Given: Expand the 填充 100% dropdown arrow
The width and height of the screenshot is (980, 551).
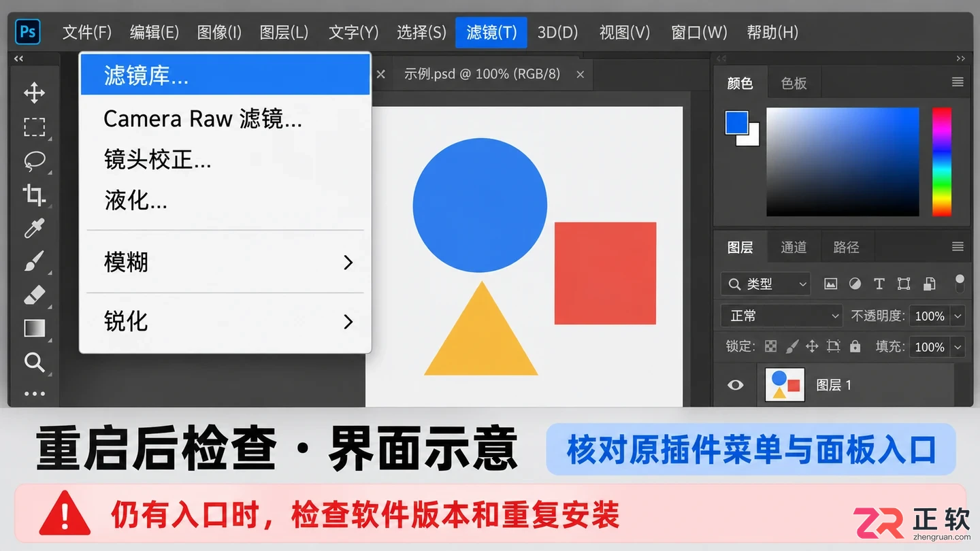Looking at the screenshot, I should [958, 347].
